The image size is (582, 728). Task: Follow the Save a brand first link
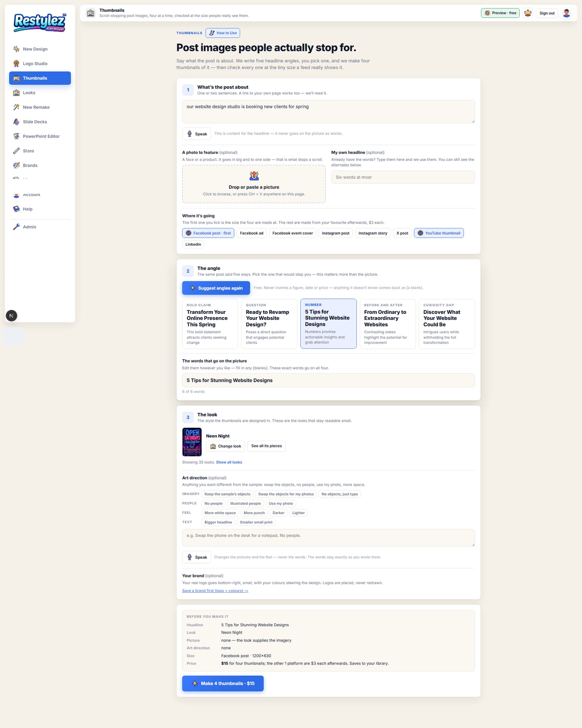(215, 591)
